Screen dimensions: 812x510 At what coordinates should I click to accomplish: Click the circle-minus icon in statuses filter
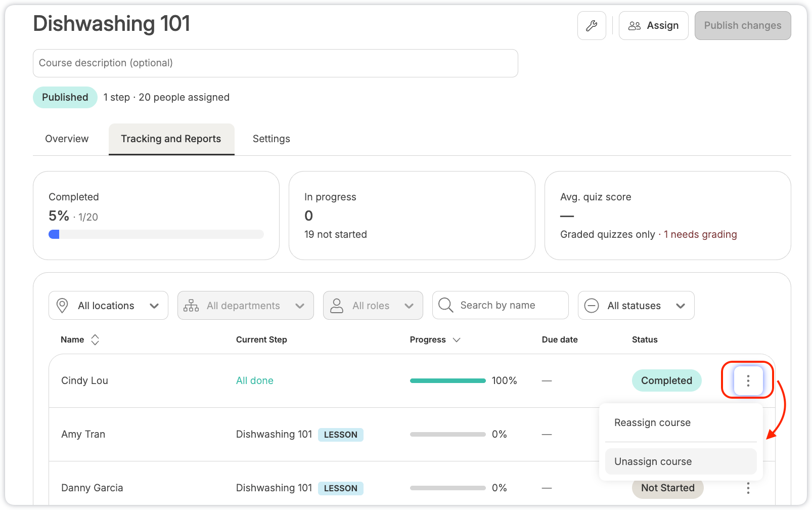(592, 306)
